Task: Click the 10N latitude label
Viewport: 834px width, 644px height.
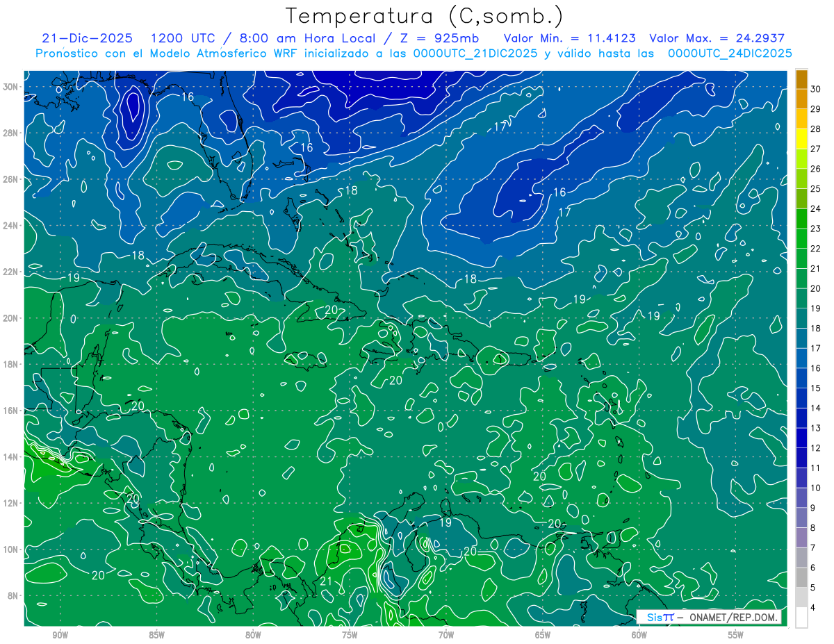Action: coord(12,549)
